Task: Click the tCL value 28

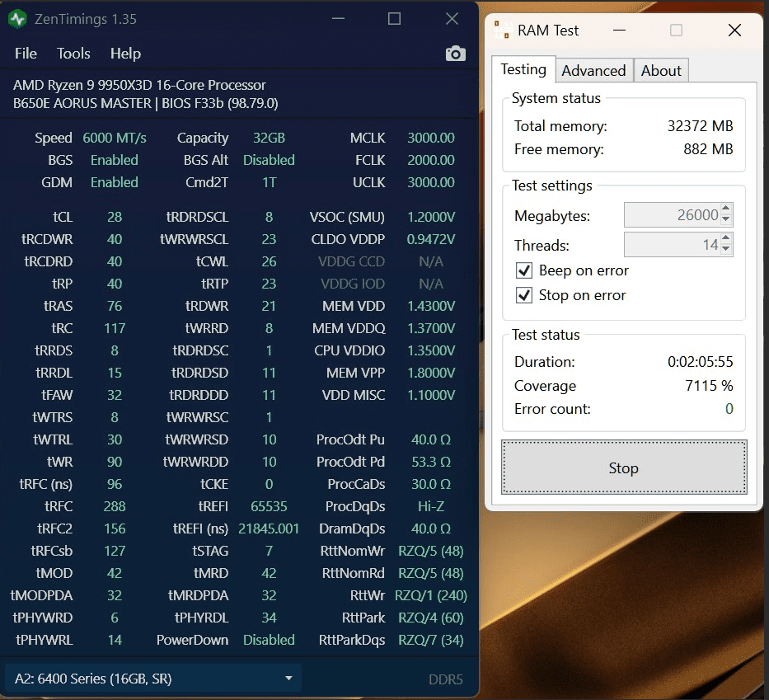Action: (x=115, y=217)
